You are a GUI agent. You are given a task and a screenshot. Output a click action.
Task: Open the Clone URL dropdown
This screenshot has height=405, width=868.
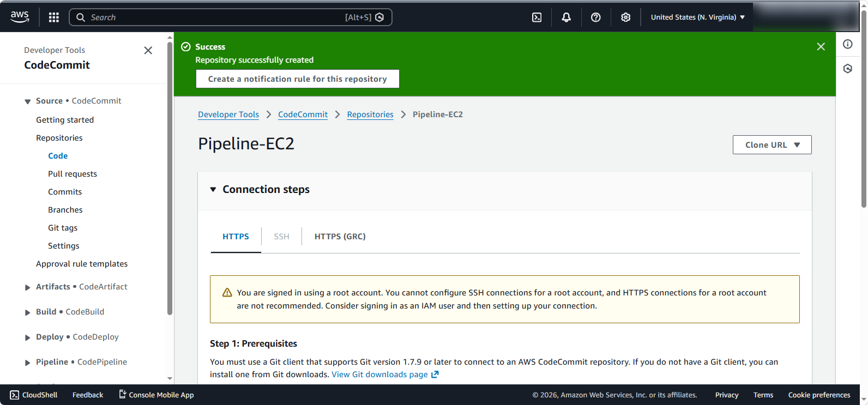(x=772, y=145)
